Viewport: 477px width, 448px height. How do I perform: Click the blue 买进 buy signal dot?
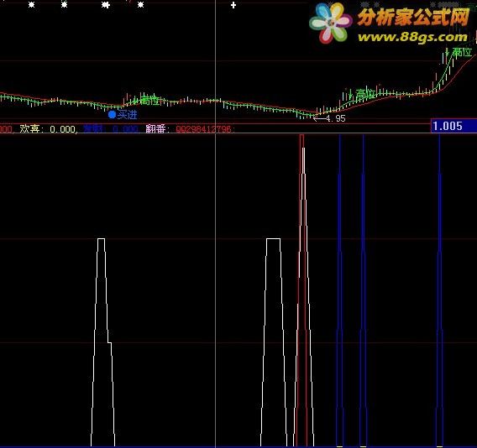click(x=112, y=115)
